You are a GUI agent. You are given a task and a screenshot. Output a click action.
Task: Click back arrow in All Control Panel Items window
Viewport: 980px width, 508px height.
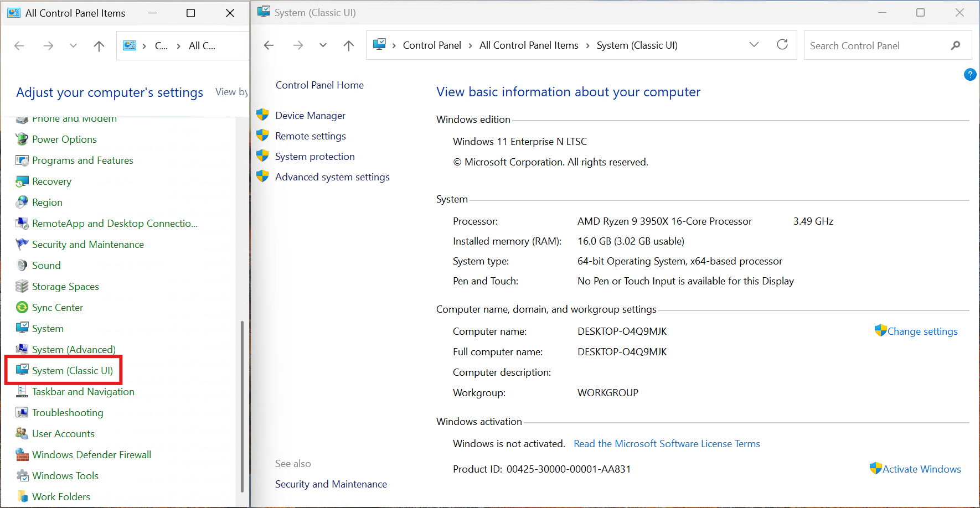coord(19,46)
